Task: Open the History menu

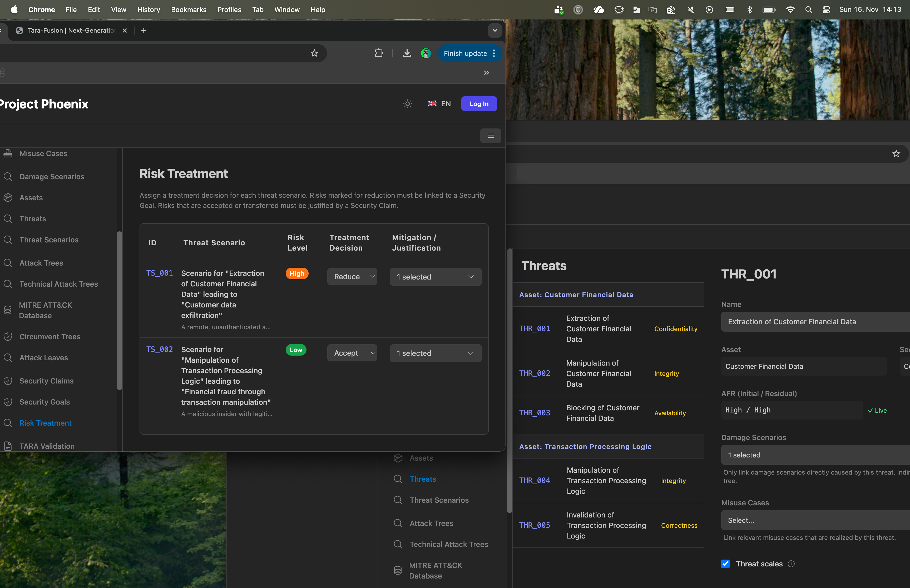Action: tap(149, 9)
